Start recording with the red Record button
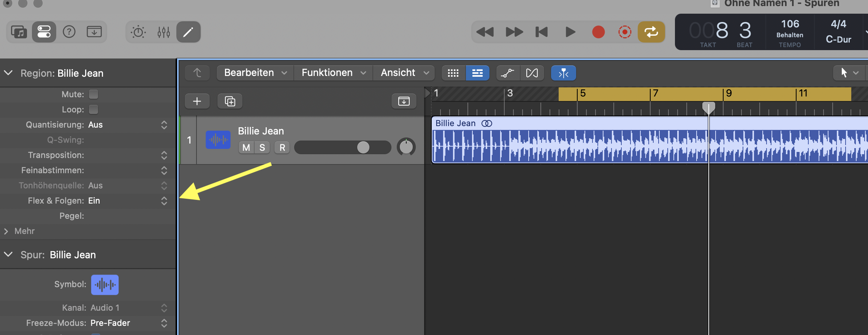The height and width of the screenshot is (335, 868). pos(599,32)
